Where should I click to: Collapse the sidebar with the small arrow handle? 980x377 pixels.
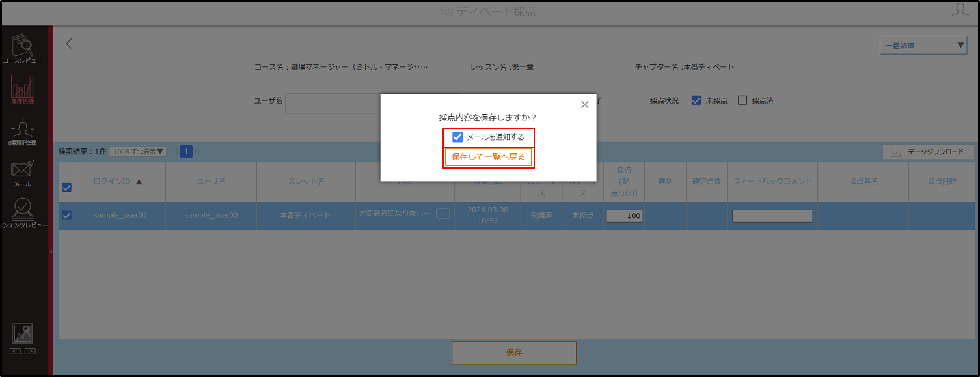[51, 251]
